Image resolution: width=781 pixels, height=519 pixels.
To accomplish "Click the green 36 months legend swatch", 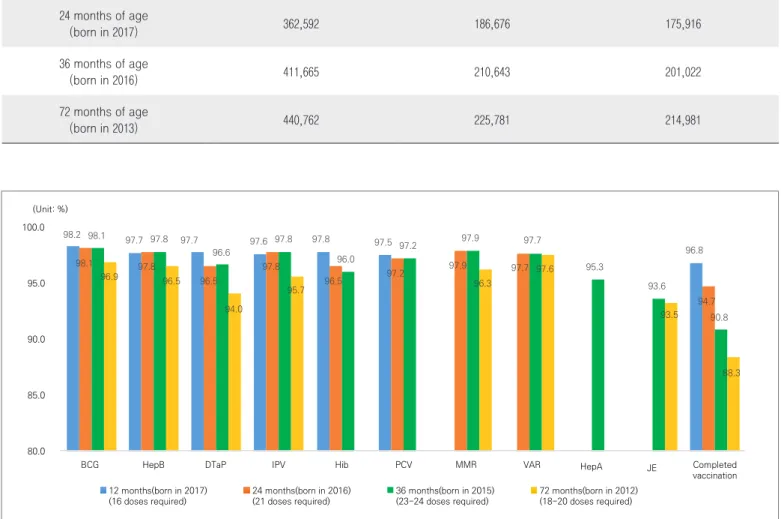I will [390, 490].
